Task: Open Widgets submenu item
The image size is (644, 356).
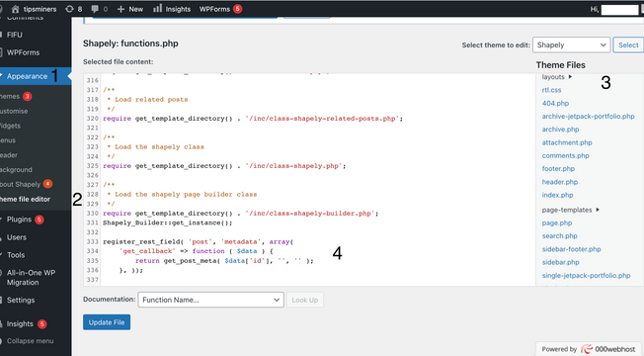Action: tap(10, 126)
